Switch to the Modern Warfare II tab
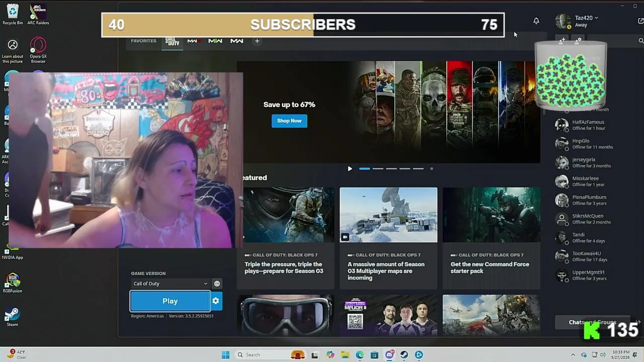This screenshot has width=644, height=362. (215, 41)
